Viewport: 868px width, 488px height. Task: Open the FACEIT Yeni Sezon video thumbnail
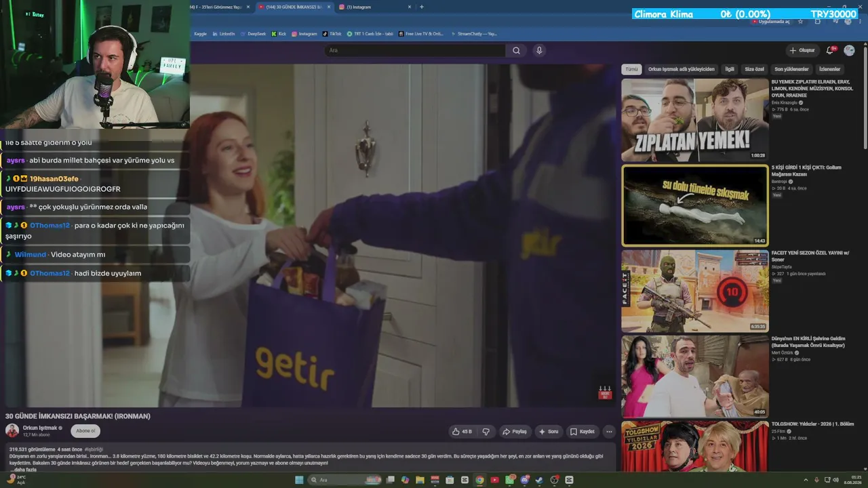coord(695,291)
